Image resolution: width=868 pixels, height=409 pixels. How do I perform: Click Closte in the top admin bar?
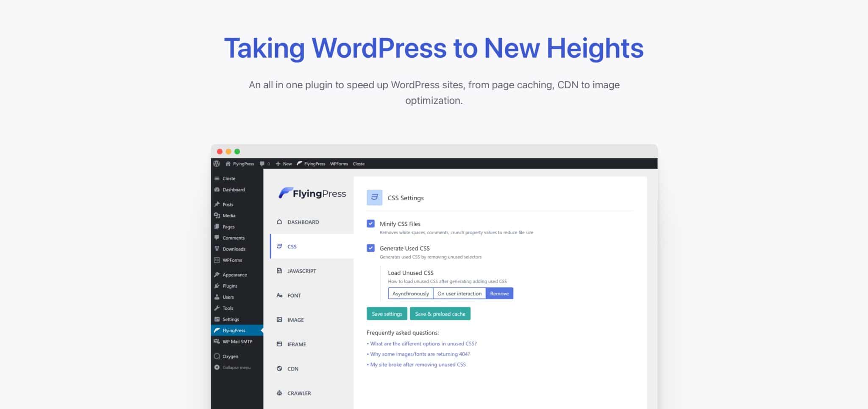tap(359, 164)
